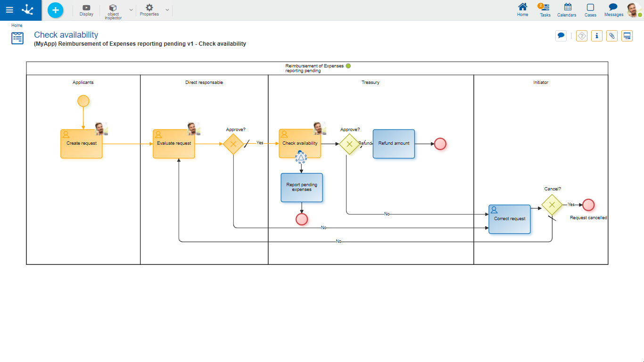This screenshot has width=644, height=362.
Task: Click the Home breadcrumb link
Action: [x=17, y=25]
